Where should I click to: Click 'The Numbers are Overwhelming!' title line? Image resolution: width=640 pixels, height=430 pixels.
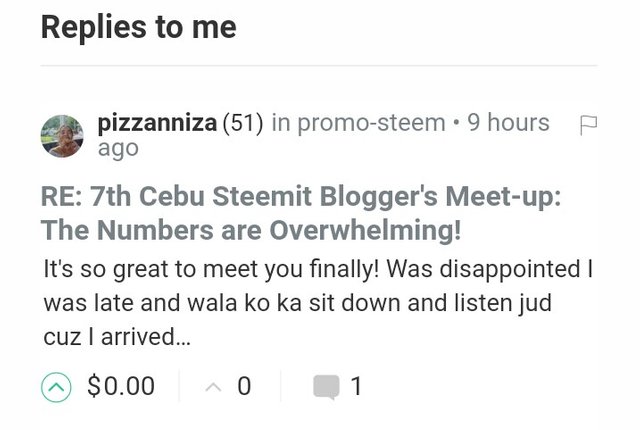pos(251,230)
